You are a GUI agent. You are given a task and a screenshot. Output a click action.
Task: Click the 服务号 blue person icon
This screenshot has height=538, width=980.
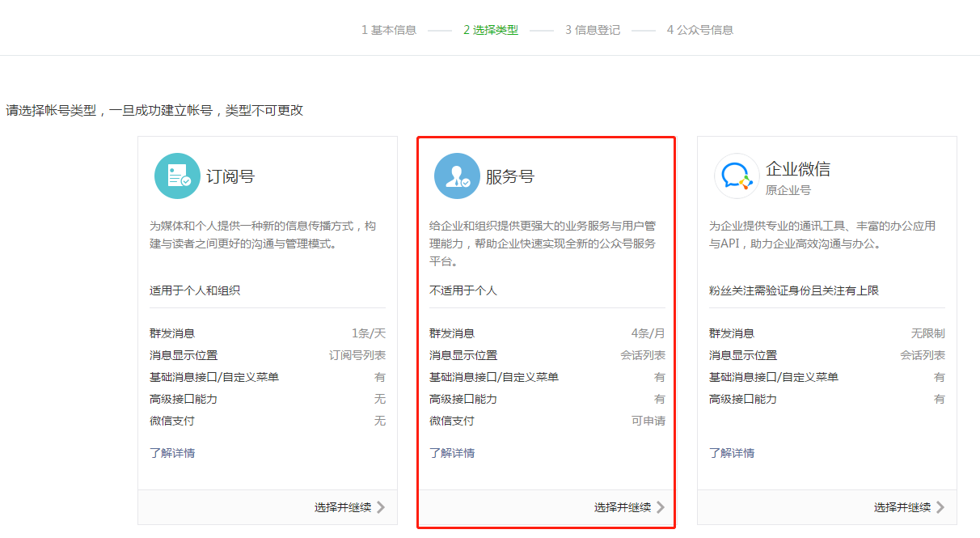tap(457, 176)
